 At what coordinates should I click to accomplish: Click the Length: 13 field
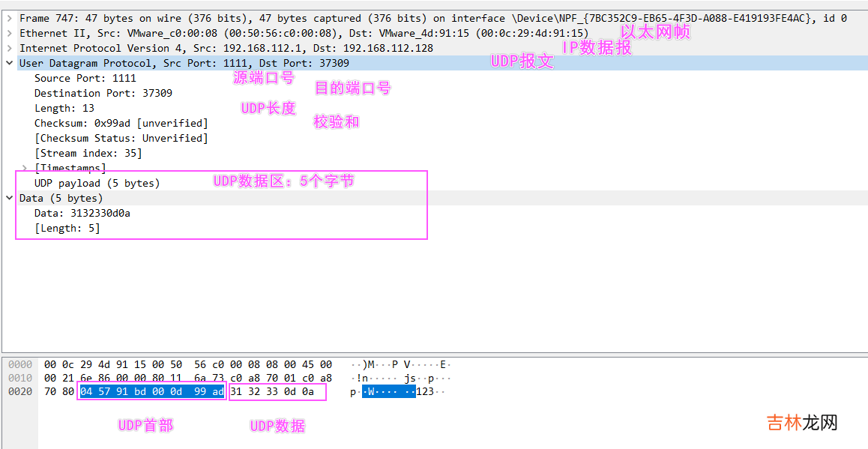64,108
